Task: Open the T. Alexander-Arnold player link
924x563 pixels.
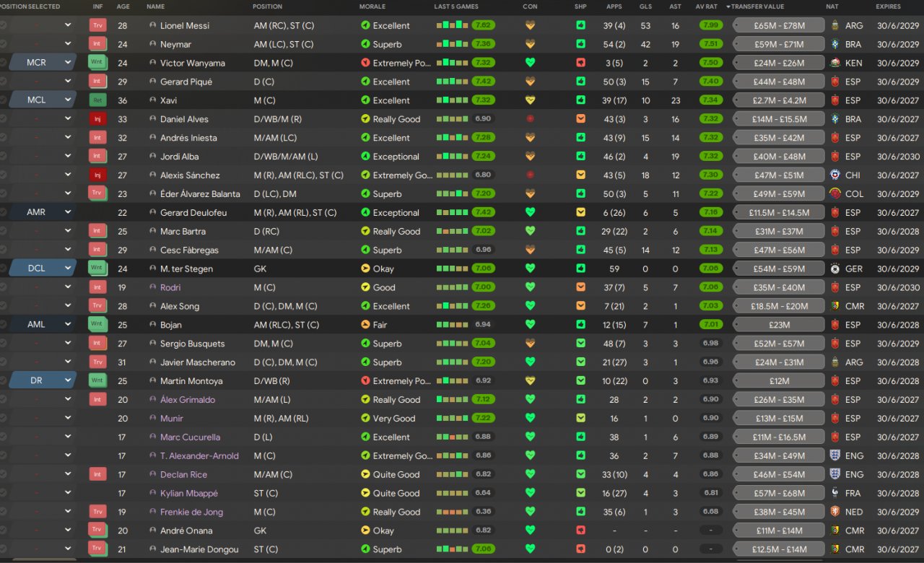Action: [x=199, y=455]
